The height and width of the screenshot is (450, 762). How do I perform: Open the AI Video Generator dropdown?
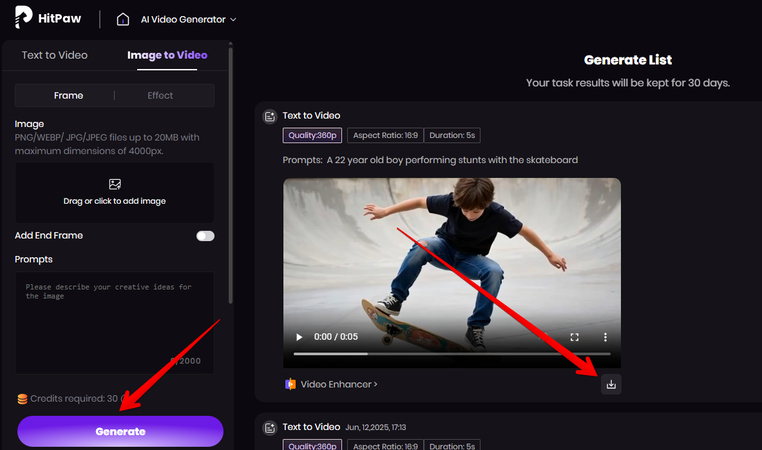(188, 19)
